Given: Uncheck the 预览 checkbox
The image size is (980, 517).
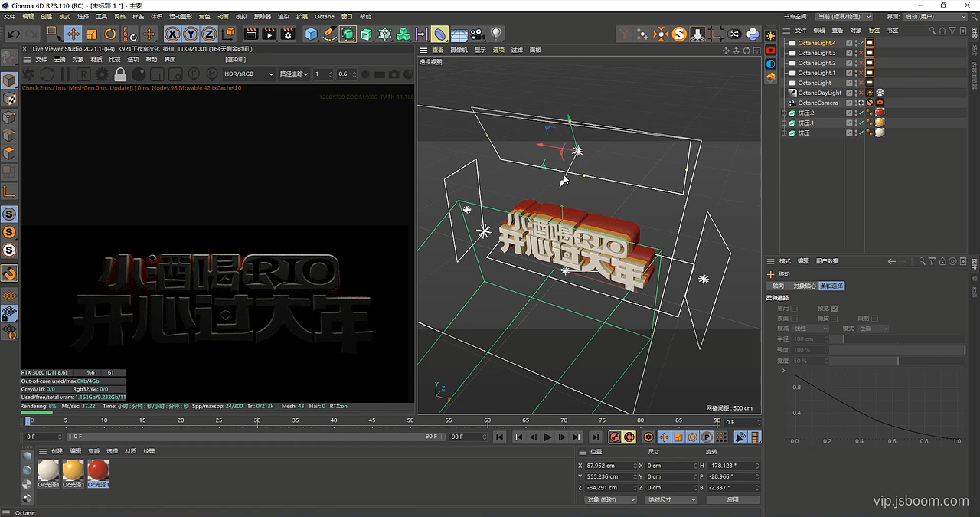Looking at the screenshot, I should 835,309.
